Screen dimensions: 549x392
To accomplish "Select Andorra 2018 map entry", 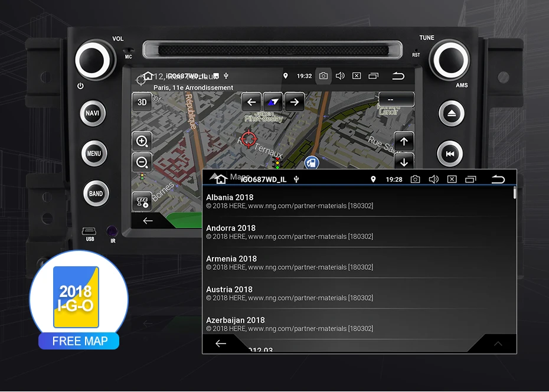I will pos(358,232).
